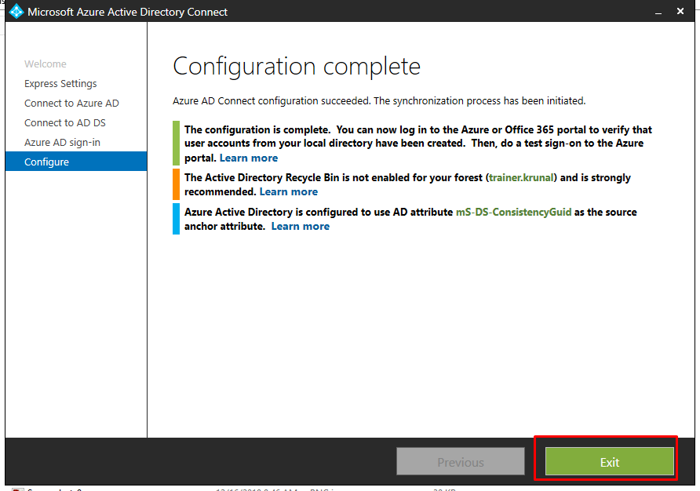
Task: Open Learn more link about Recycle Bin
Action: coord(288,192)
